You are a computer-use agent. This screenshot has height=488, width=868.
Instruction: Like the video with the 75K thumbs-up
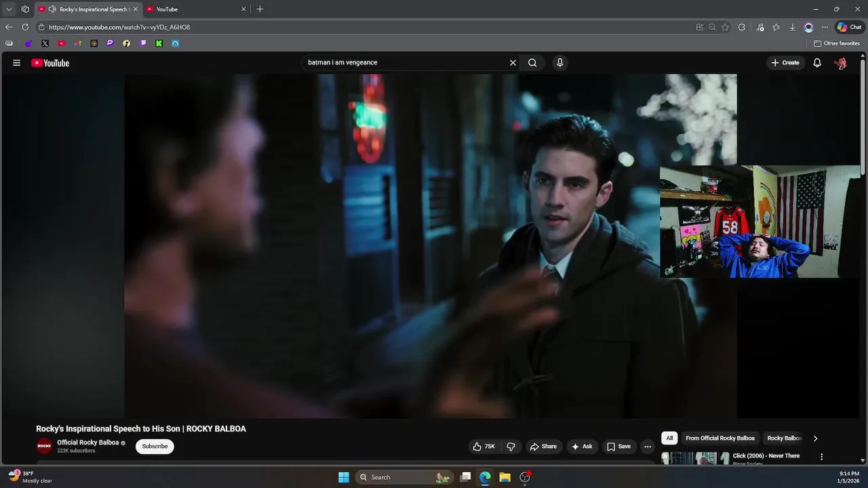484,446
